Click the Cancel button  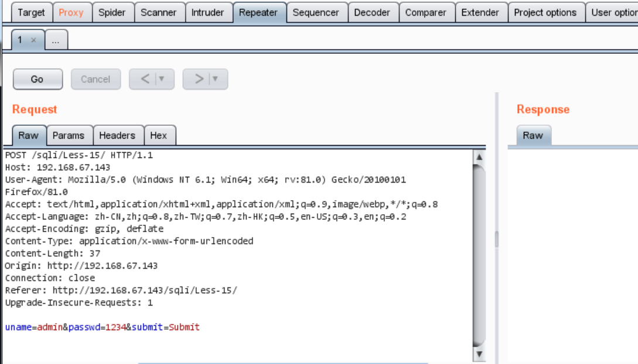tap(95, 79)
